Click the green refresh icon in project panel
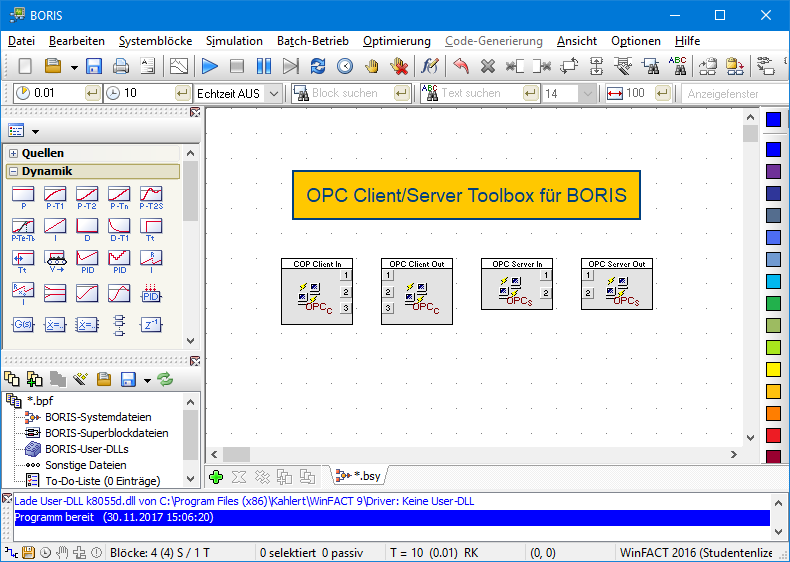The image size is (790, 562). tap(165, 379)
